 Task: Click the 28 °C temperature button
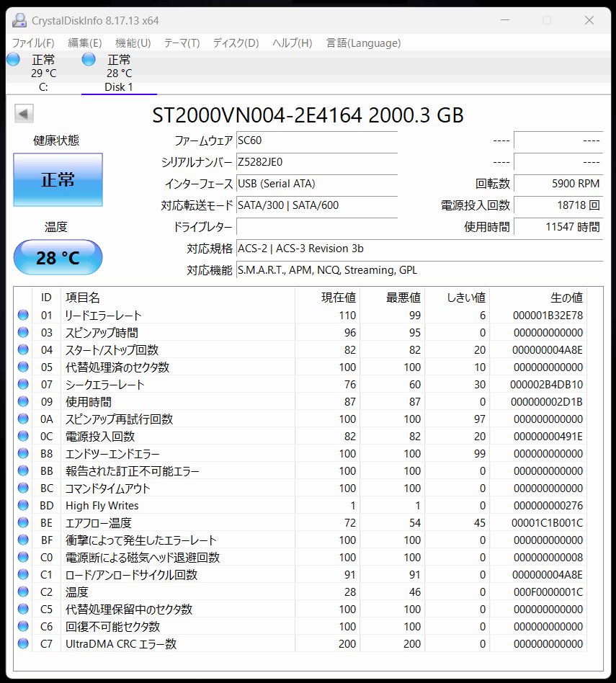58,257
